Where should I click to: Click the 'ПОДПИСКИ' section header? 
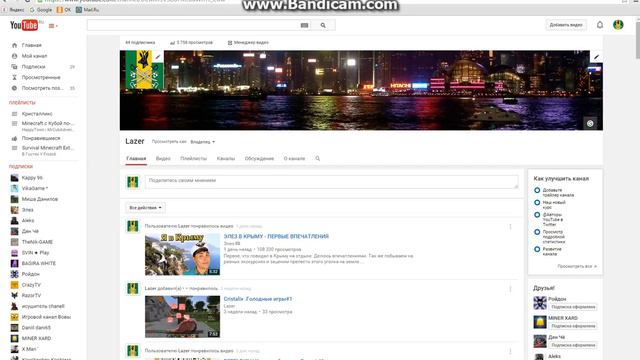[21, 167]
